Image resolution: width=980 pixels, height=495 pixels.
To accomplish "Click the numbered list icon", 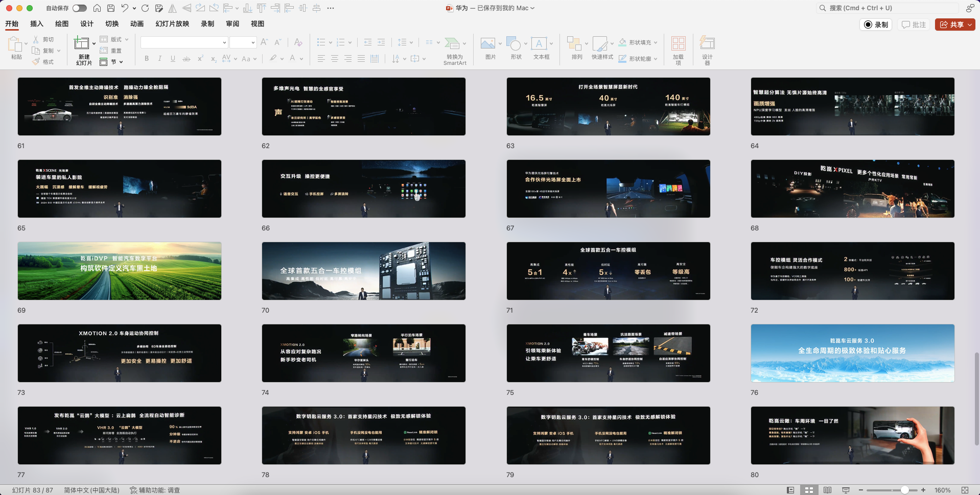I will [x=341, y=42].
